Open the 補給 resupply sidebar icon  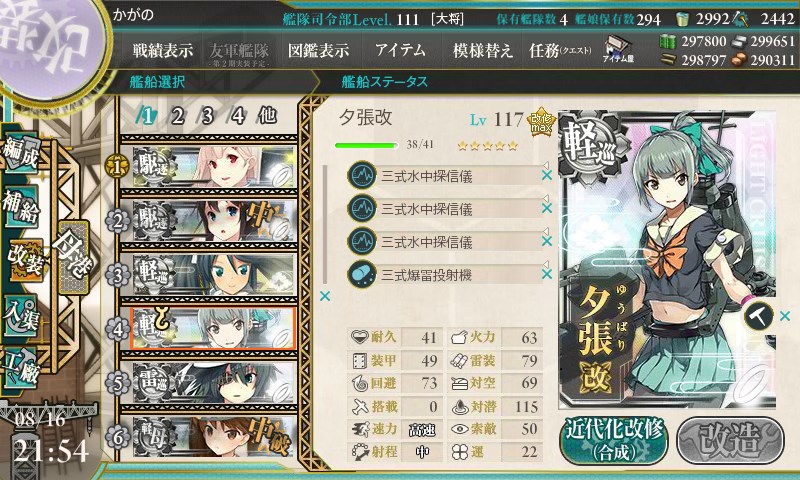click(x=21, y=206)
